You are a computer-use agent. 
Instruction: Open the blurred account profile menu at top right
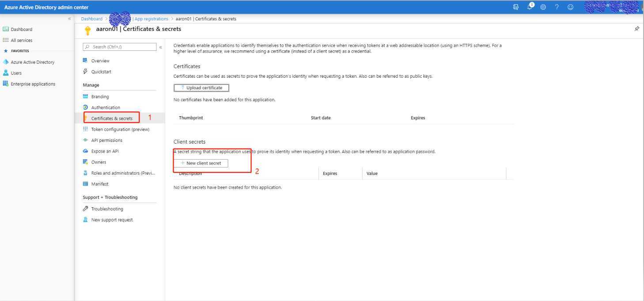click(x=611, y=7)
